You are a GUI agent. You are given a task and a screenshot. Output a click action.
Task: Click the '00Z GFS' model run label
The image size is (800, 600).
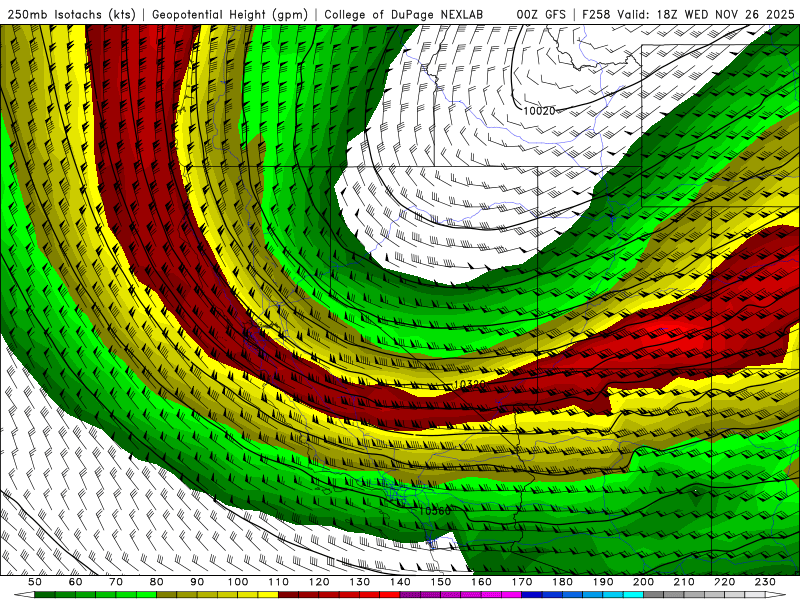pyautogui.click(x=541, y=15)
